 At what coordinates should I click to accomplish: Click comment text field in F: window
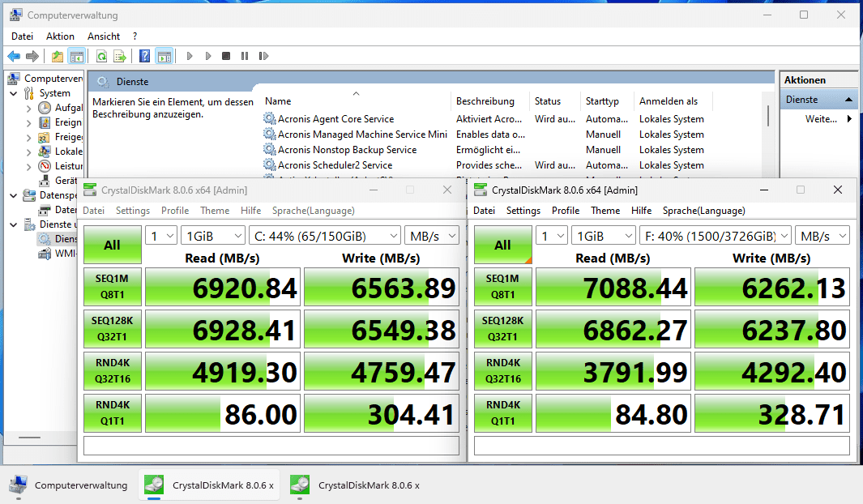[x=661, y=446]
